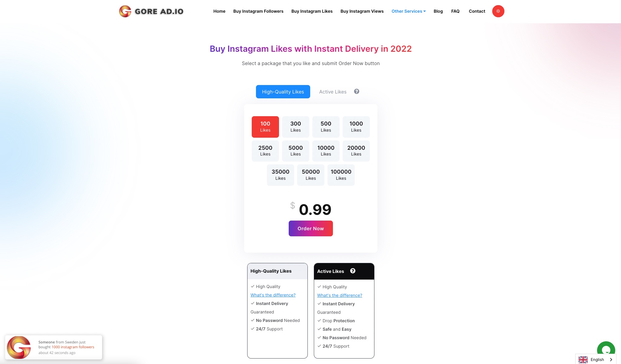Screen dimensions: 621x364
Task: Select the 100000 Likes package option
Action: 341,175
